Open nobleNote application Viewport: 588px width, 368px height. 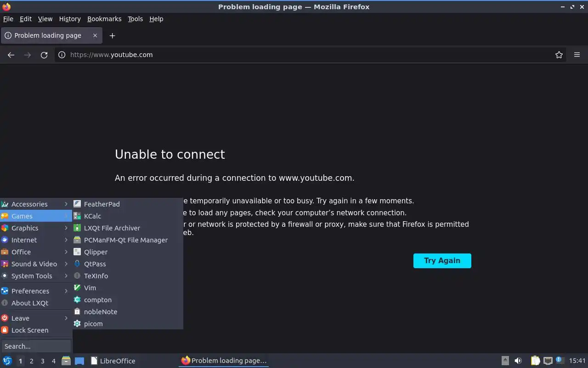pyautogui.click(x=128, y=311)
